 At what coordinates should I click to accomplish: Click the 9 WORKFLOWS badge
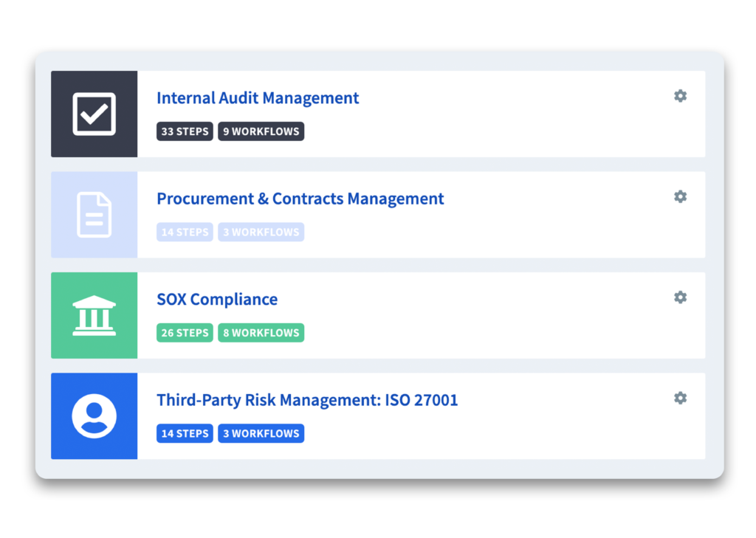[x=261, y=131]
